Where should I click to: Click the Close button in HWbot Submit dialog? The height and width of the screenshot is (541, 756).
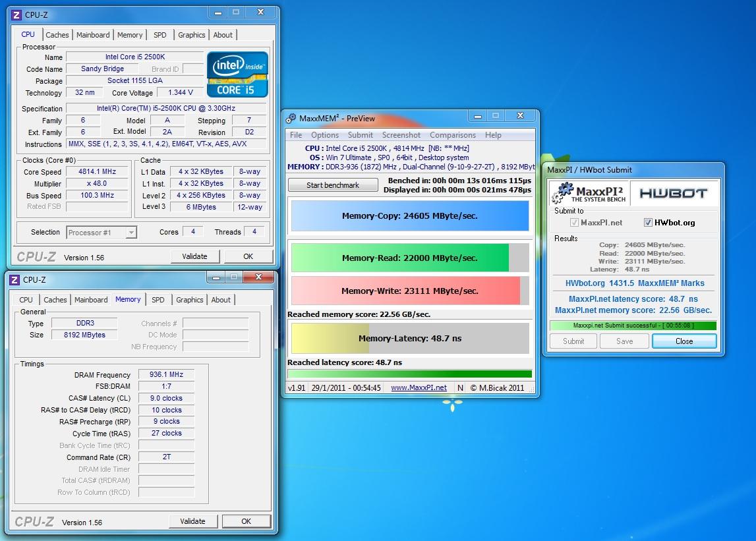tap(684, 341)
